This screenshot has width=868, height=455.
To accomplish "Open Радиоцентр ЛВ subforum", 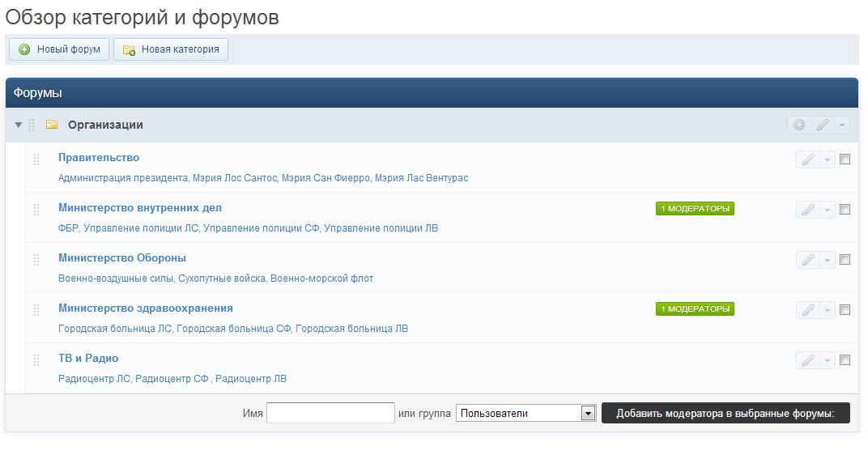I will point(251,379).
